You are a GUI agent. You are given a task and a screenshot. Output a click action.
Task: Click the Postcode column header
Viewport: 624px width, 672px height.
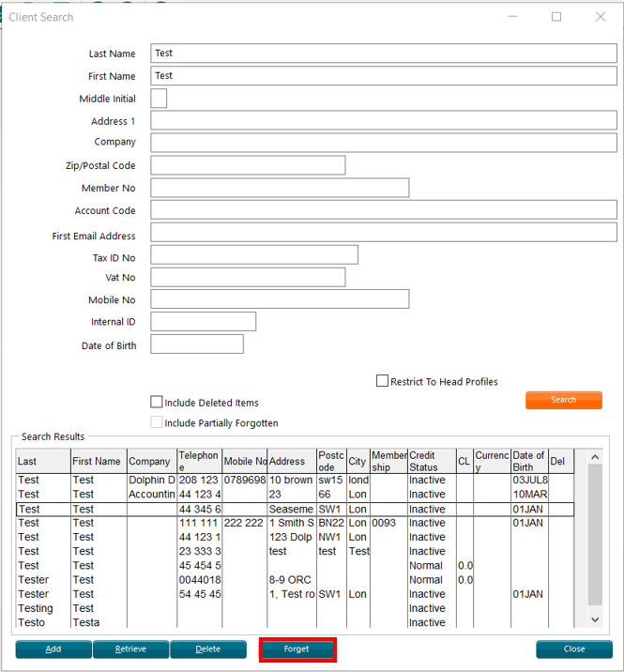331,461
